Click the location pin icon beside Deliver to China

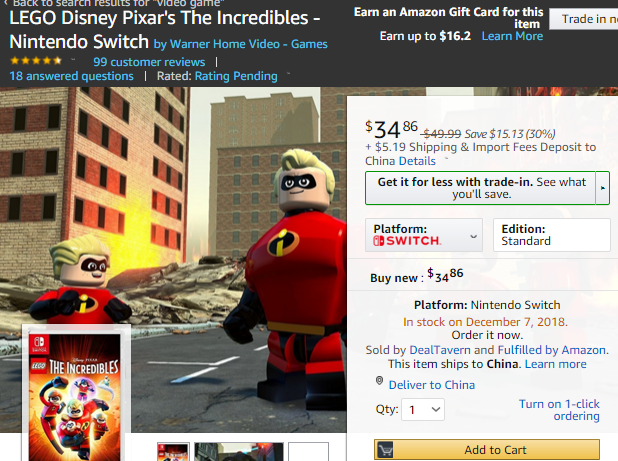tap(379, 381)
